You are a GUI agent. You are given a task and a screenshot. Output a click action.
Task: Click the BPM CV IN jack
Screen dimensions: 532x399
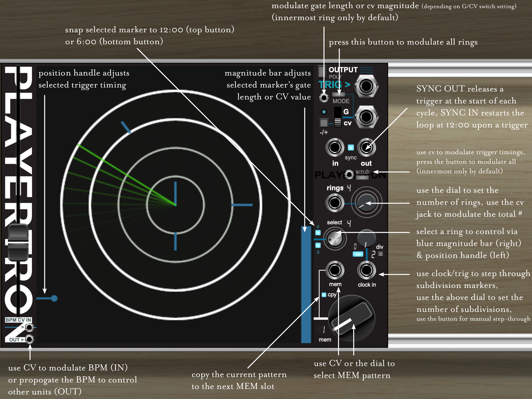29,327
